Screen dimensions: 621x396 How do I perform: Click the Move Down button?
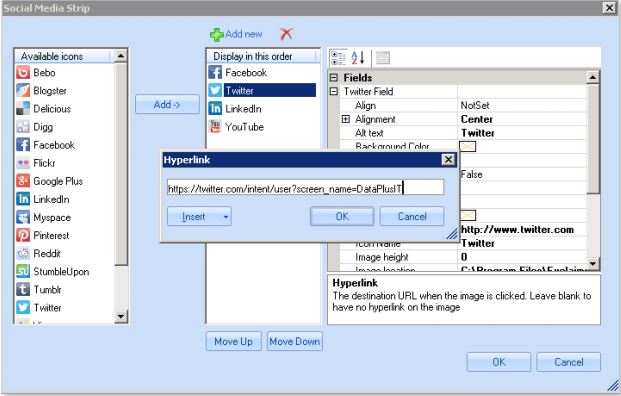point(295,341)
